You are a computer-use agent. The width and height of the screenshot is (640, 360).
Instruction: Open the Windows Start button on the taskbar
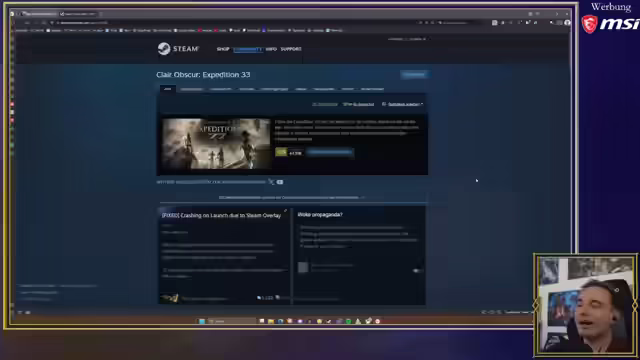coord(202,321)
